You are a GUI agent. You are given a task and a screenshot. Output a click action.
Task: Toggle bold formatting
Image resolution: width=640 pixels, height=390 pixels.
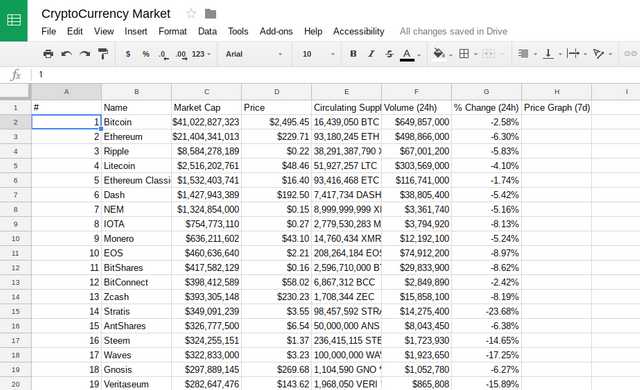(x=353, y=54)
